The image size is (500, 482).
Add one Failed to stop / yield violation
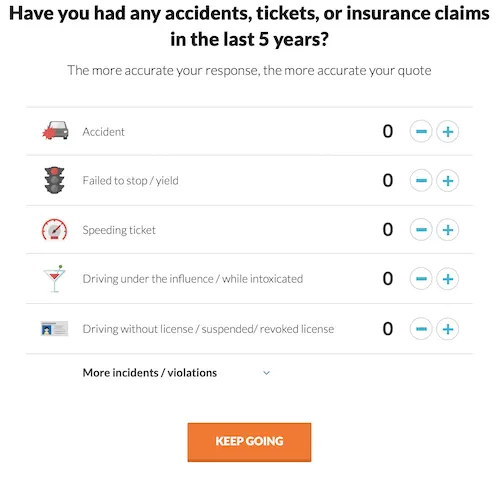point(448,181)
